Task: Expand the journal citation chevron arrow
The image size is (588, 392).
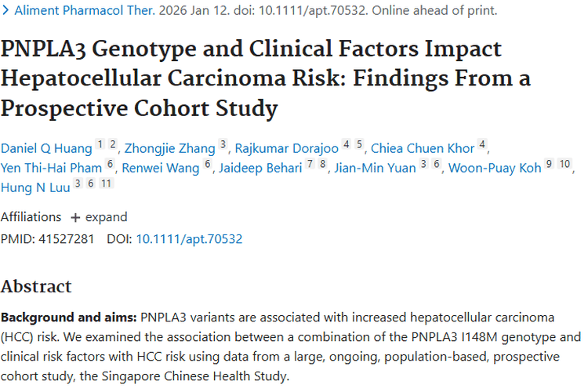Action: [x=6, y=11]
